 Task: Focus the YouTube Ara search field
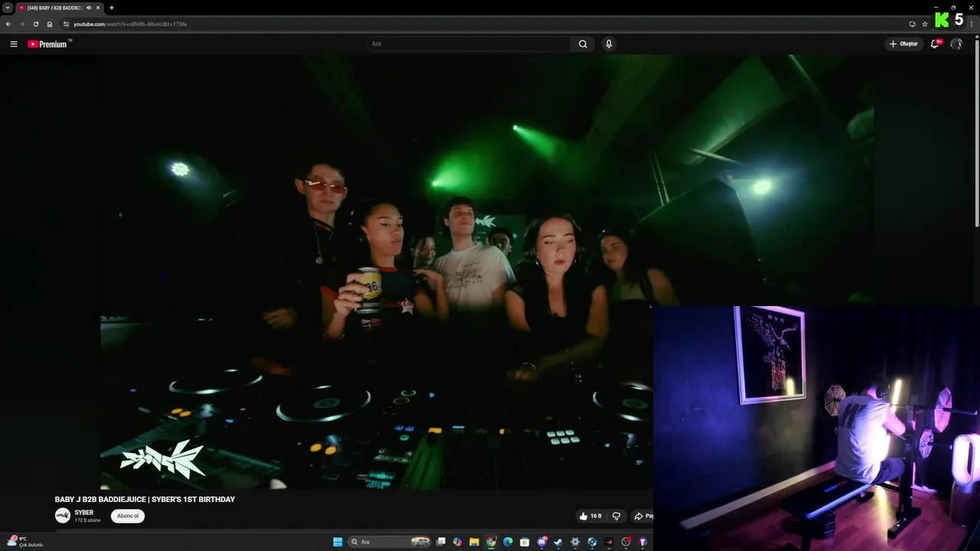pos(468,44)
